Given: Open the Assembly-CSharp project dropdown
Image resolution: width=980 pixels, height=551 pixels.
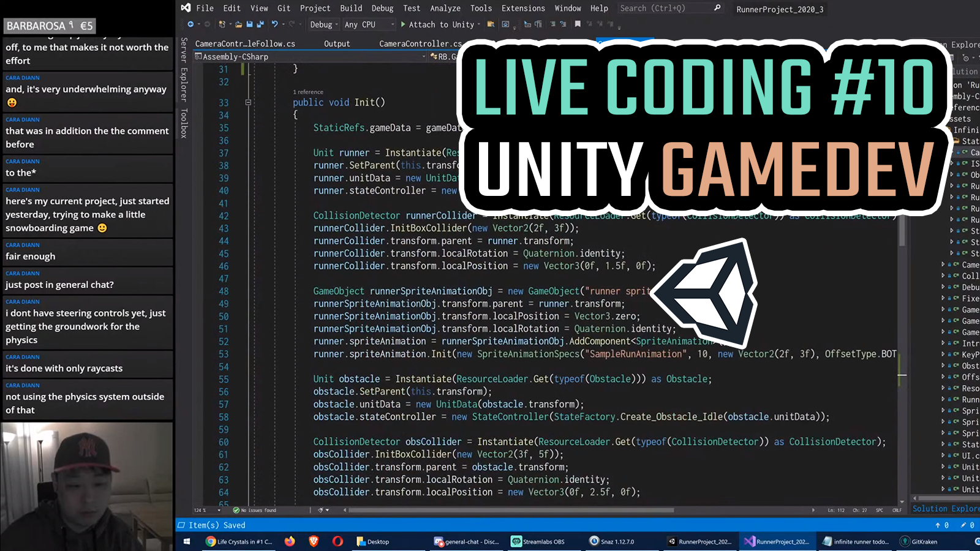Looking at the screenshot, I should [x=310, y=56].
